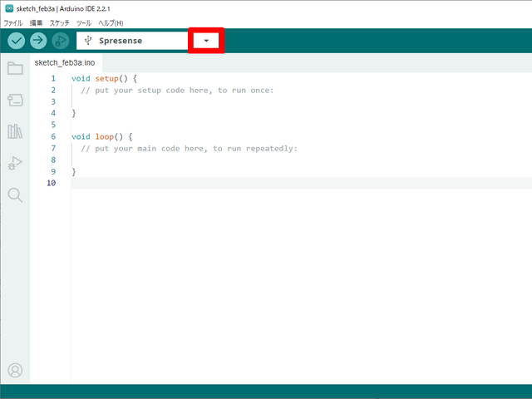Open the Debug panel in sidebar
Screen dimensions: 532x399
(x=15, y=163)
